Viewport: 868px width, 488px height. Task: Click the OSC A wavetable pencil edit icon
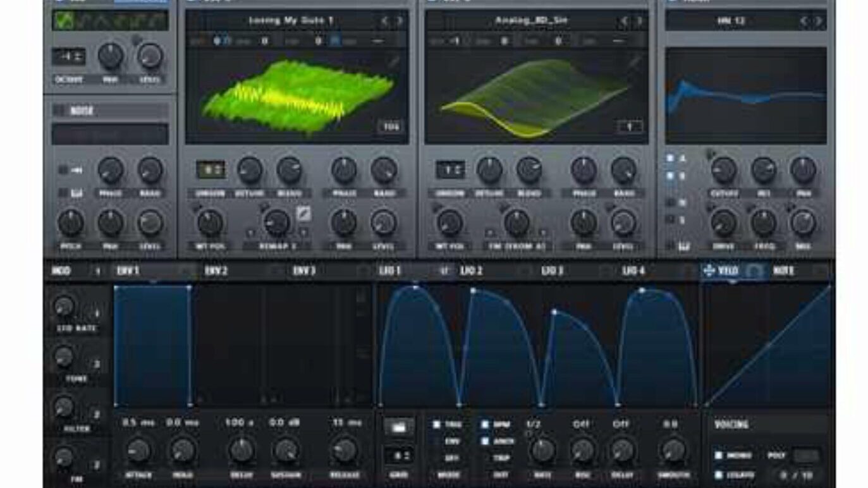coord(393,61)
